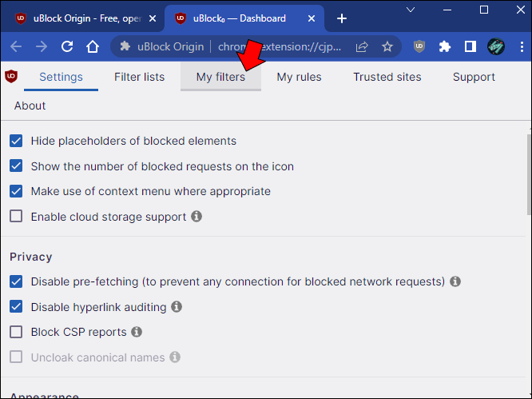Open the About tab
Screen dimensions: 532x399
30,106
